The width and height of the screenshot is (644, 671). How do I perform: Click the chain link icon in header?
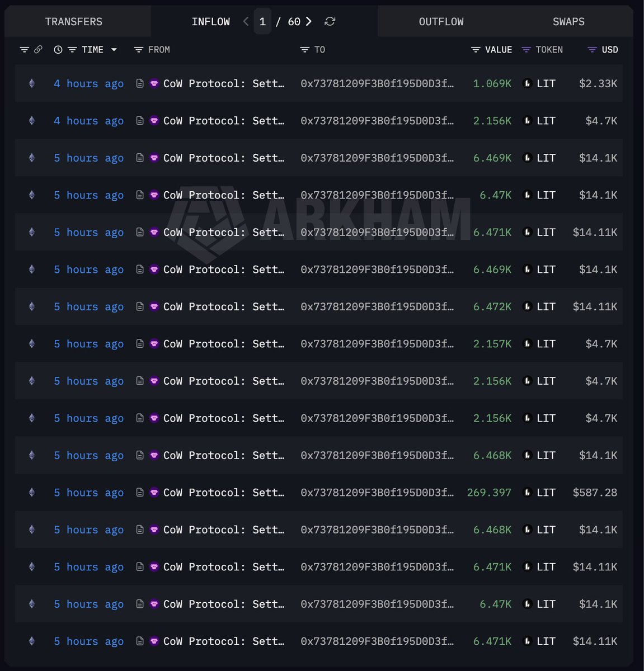click(38, 50)
